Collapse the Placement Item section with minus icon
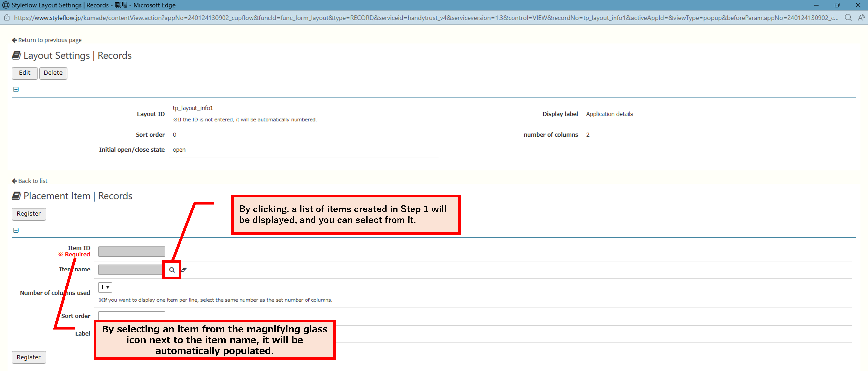This screenshot has height=371, width=868. pos(16,230)
